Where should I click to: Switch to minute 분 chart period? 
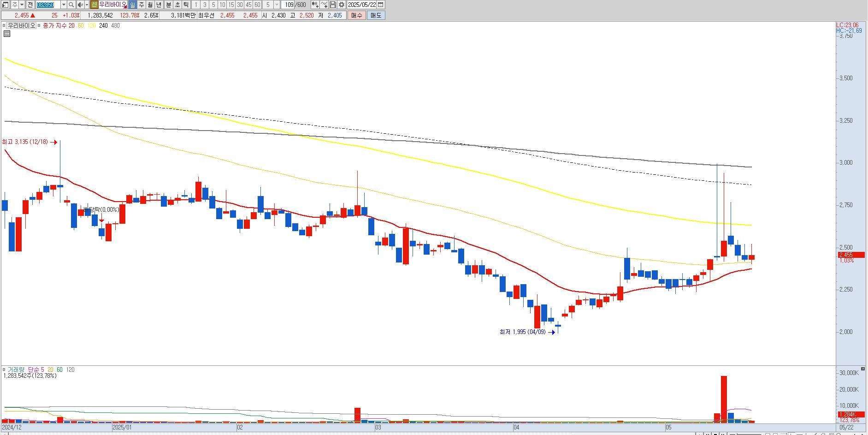pyautogui.click(x=168, y=5)
